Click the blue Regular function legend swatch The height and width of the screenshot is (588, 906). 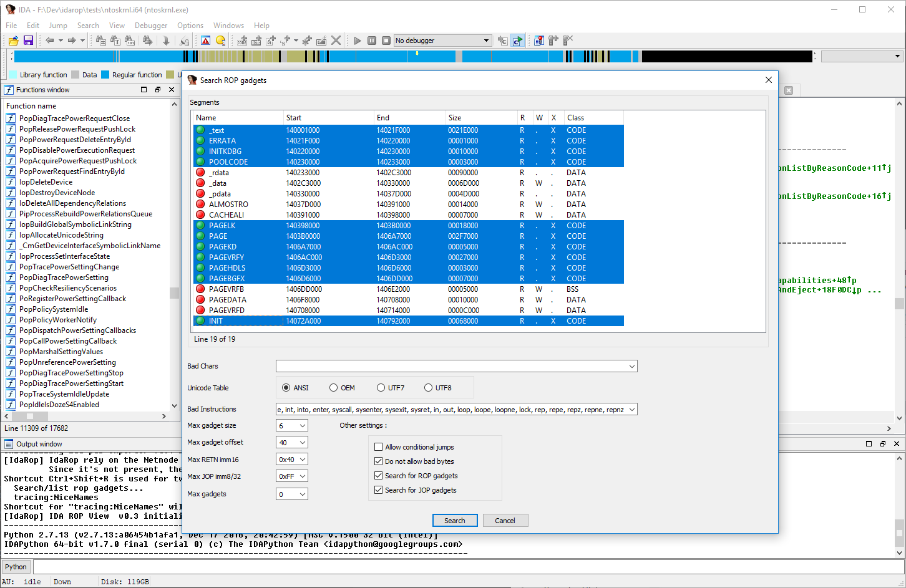[105, 75]
